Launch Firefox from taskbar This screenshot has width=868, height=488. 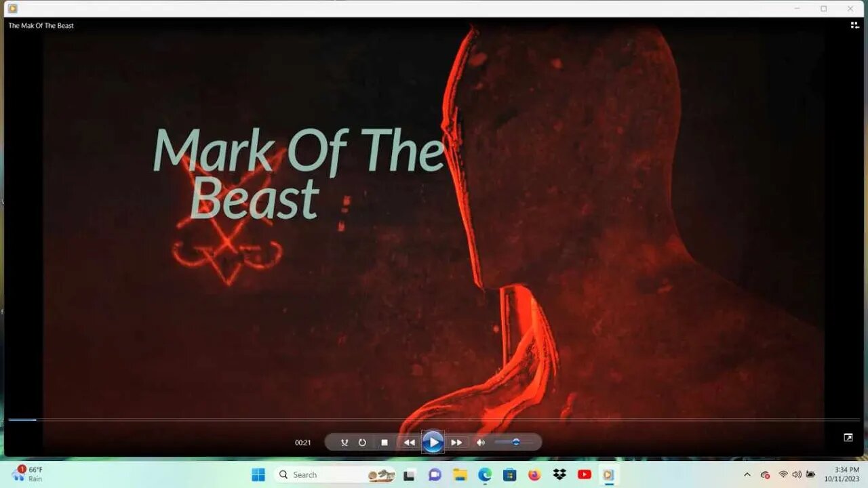click(534, 474)
